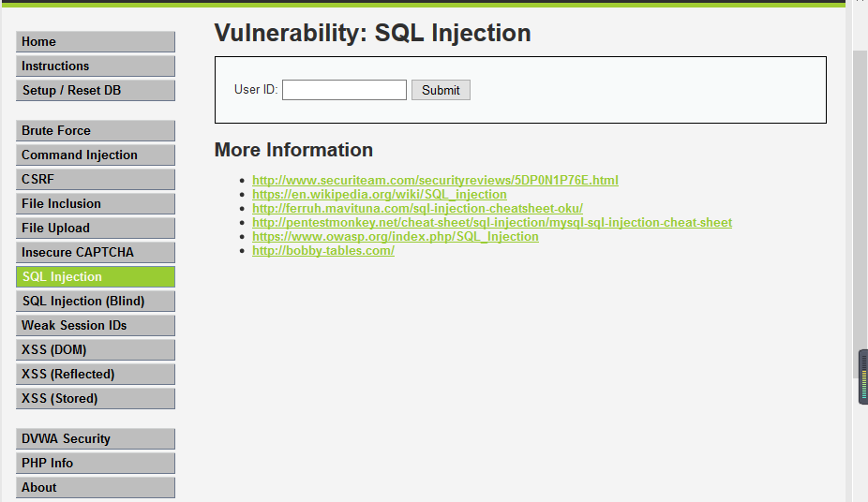Go to XSS (Reflected) page

(95, 375)
